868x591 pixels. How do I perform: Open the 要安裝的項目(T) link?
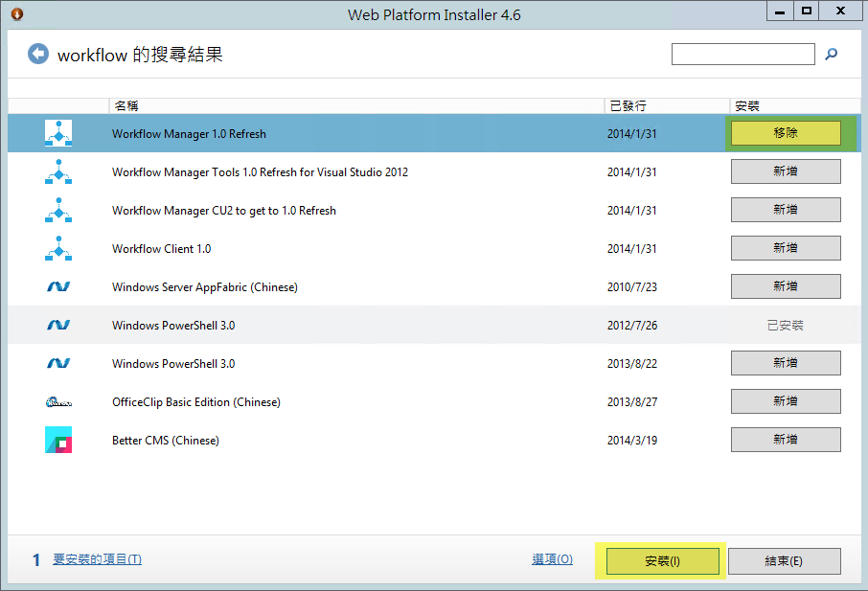pyautogui.click(x=98, y=559)
